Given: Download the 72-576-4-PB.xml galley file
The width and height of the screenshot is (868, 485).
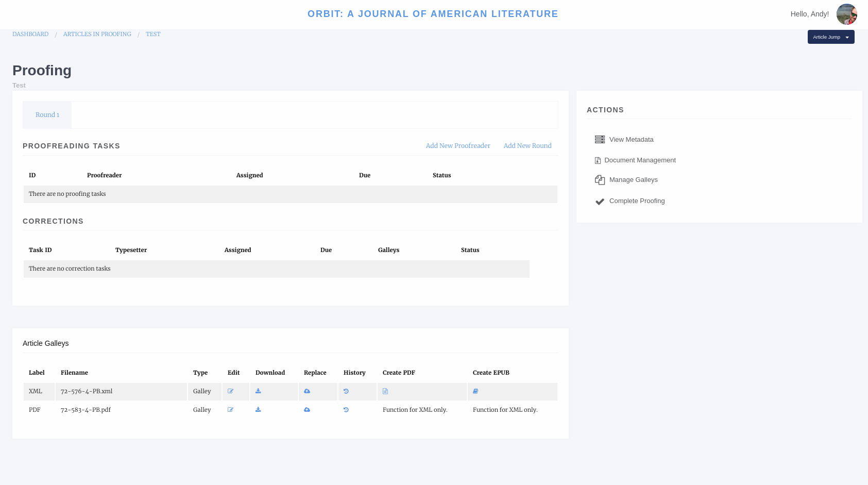Looking at the screenshot, I should tap(258, 391).
